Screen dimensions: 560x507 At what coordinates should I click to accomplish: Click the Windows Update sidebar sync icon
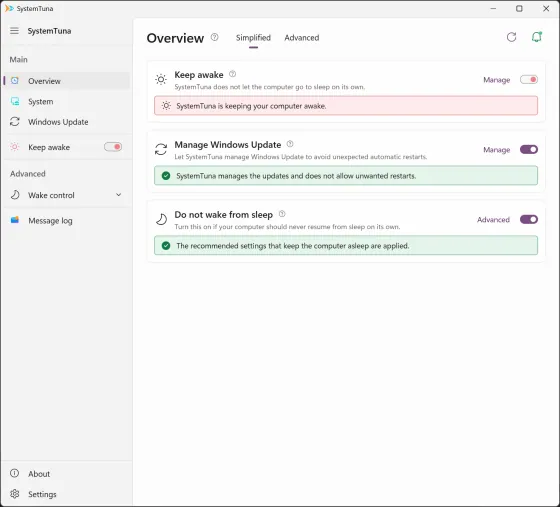15,122
